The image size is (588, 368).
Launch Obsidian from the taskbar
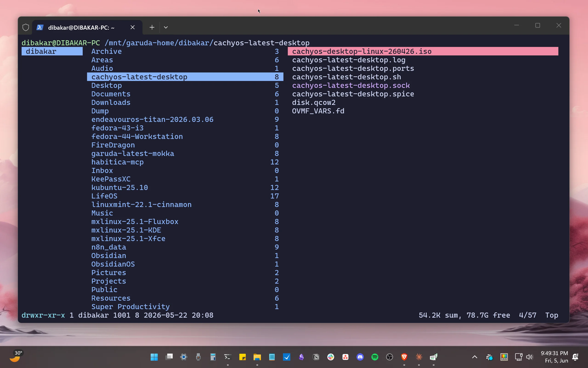(x=301, y=357)
